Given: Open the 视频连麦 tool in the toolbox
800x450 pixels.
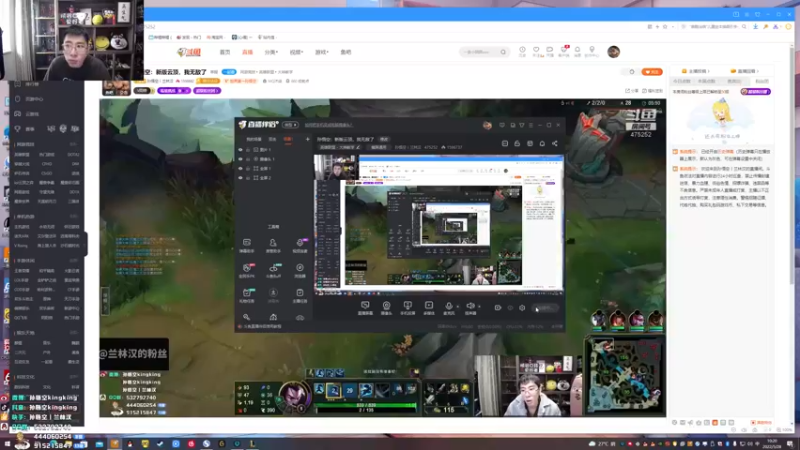Looking at the screenshot, I should (x=300, y=245).
